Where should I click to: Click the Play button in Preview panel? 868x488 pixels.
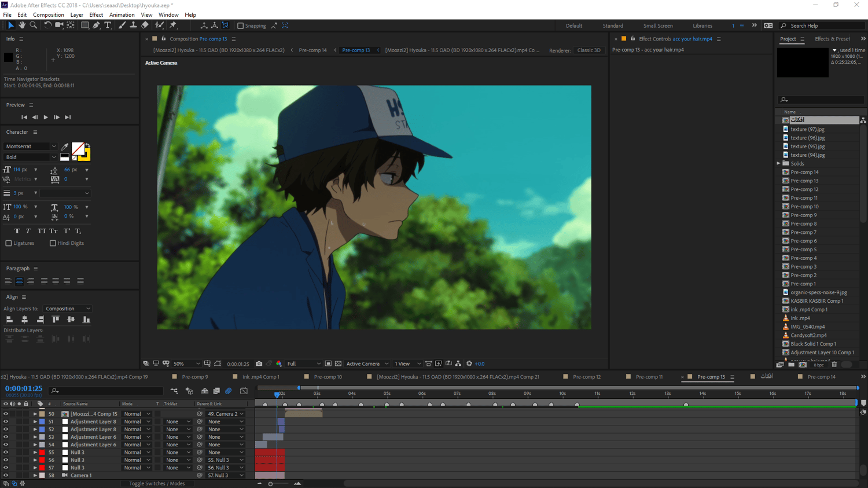pos(46,118)
